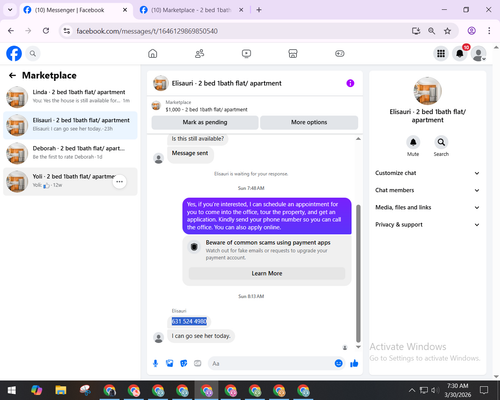
Task: Open zoom magnifier in address bar
Action: (x=432, y=31)
